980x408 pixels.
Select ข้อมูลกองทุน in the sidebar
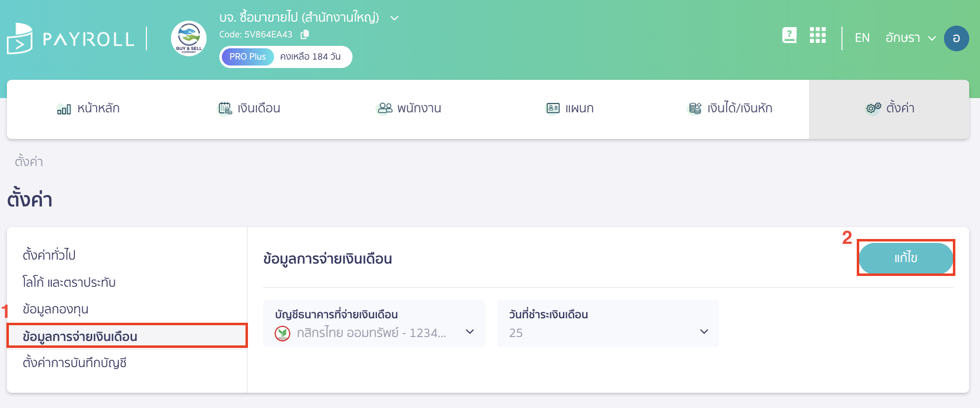[55, 309]
